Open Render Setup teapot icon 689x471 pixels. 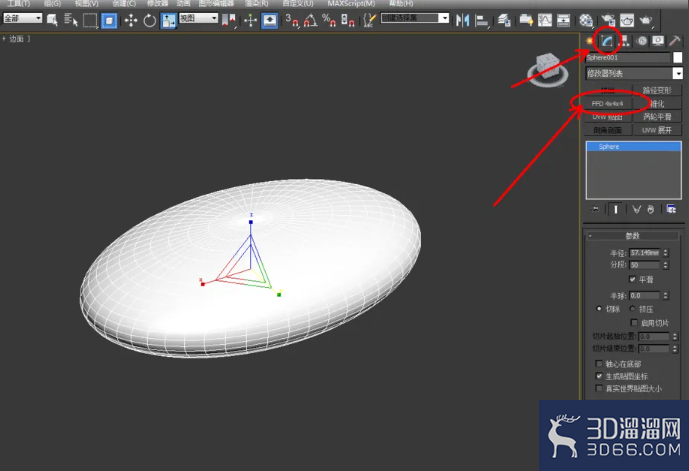pyautogui.click(x=608, y=20)
